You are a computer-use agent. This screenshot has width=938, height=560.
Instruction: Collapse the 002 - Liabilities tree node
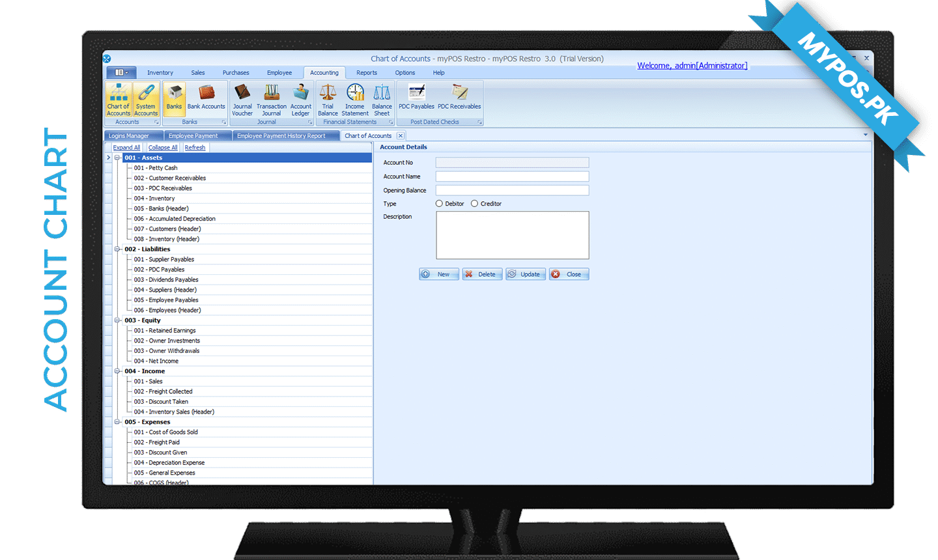117,249
